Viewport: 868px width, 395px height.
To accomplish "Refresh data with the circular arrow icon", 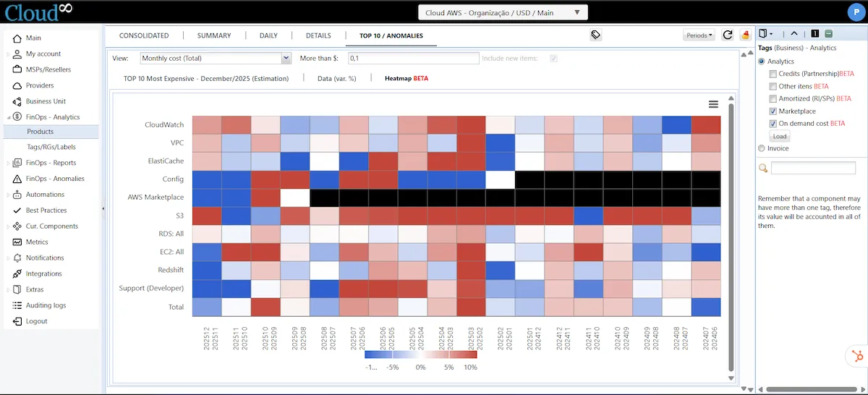I will [x=728, y=35].
